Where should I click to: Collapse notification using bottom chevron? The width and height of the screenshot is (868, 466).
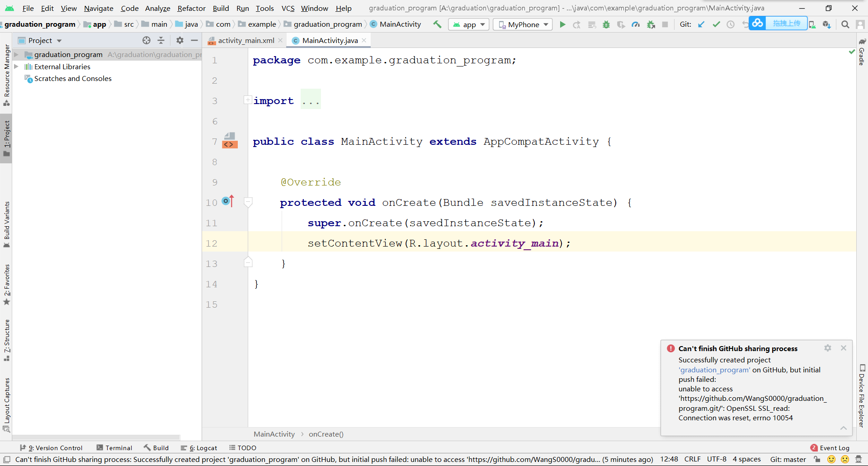(x=844, y=428)
